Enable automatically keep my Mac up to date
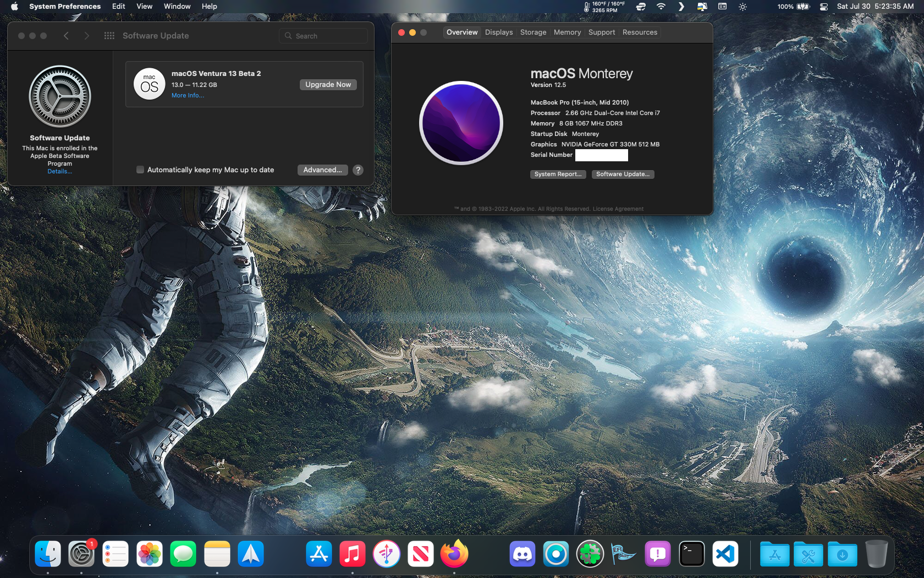Viewport: 924px width, 578px height. click(140, 170)
